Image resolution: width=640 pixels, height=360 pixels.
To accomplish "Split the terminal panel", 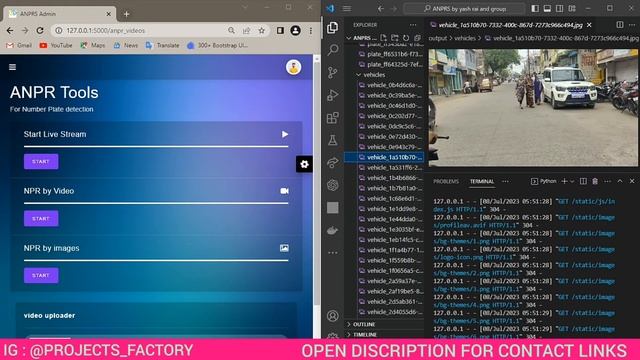I will 583,181.
